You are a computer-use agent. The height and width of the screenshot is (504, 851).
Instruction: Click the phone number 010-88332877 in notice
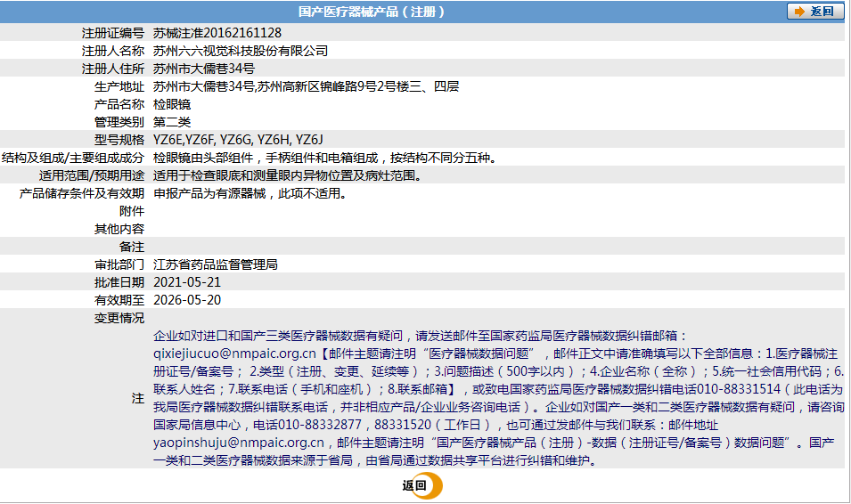pos(320,425)
